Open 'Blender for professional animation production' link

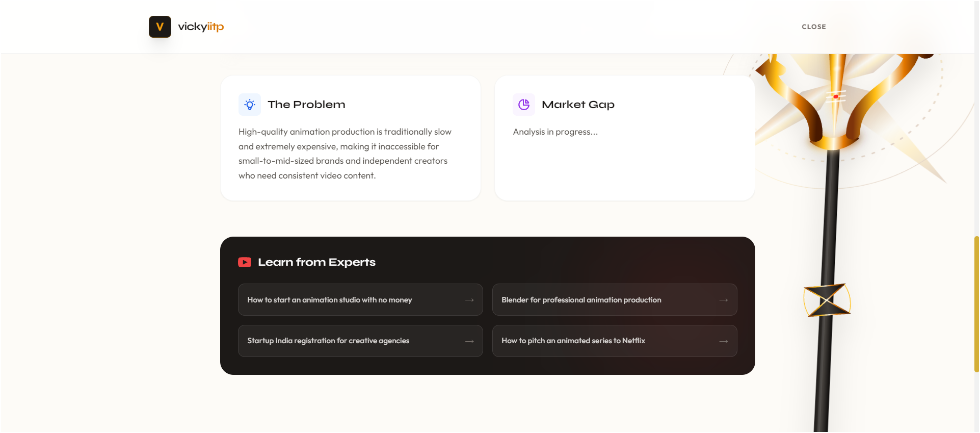pyautogui.click(x=581, y=300)
